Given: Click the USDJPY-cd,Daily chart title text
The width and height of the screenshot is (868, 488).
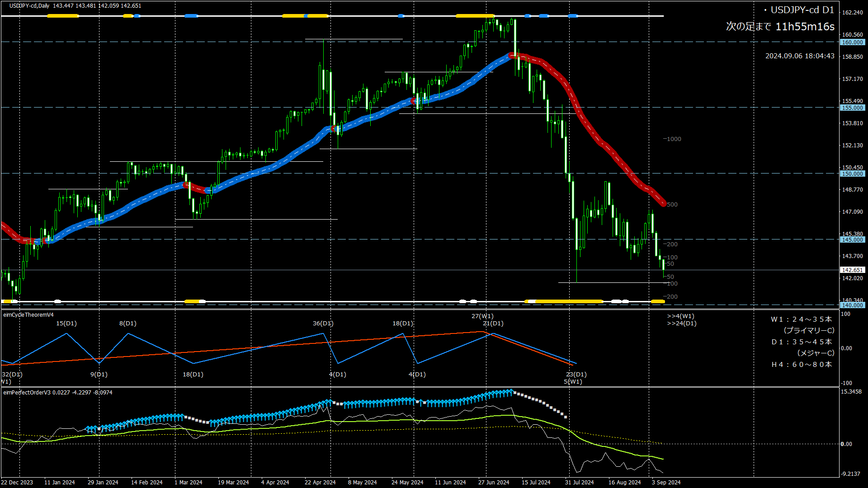Looking at the screenshot, I should pos(30,6).
